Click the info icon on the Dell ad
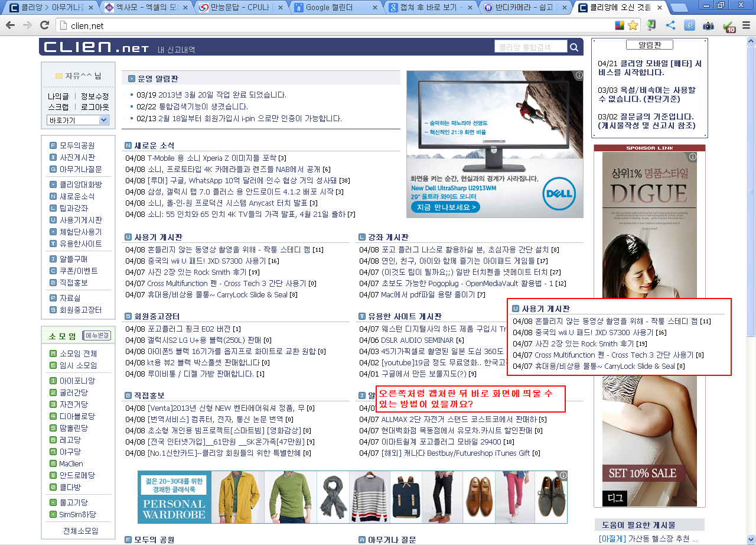Image resolution: width=756 pixels, height=545 pixels. (x=579, y=76)
